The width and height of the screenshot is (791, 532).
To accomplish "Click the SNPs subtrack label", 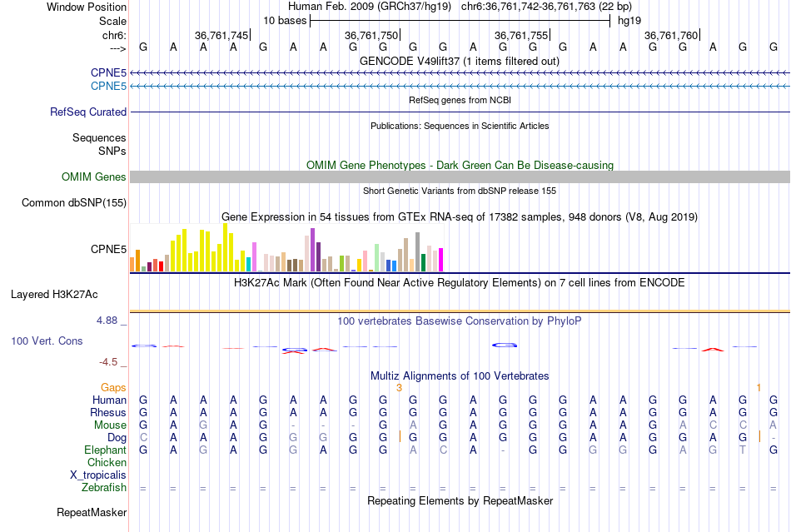I will 112,151.
